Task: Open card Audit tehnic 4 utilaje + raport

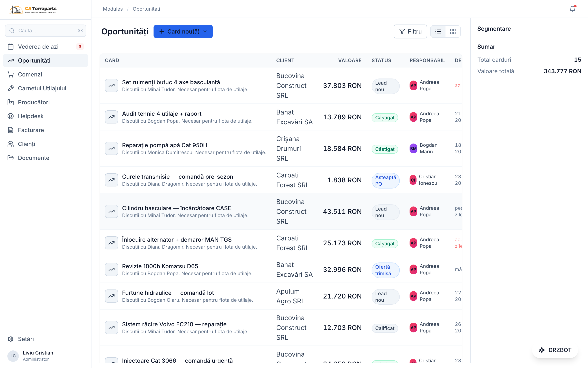Action: tap(161, 114)
